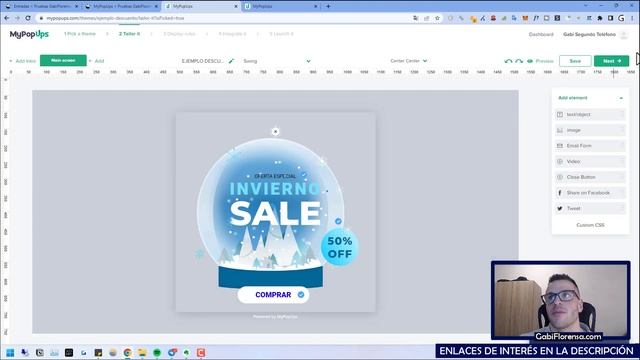Click the Twitter bird icon

(560, 209)
